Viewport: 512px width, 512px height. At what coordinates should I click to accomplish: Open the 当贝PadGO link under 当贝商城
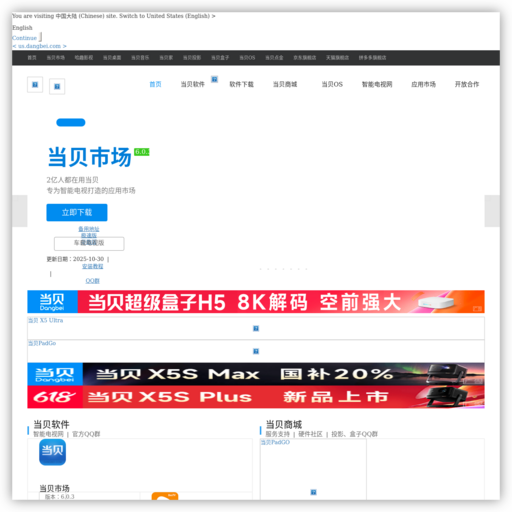coord(275,442)
